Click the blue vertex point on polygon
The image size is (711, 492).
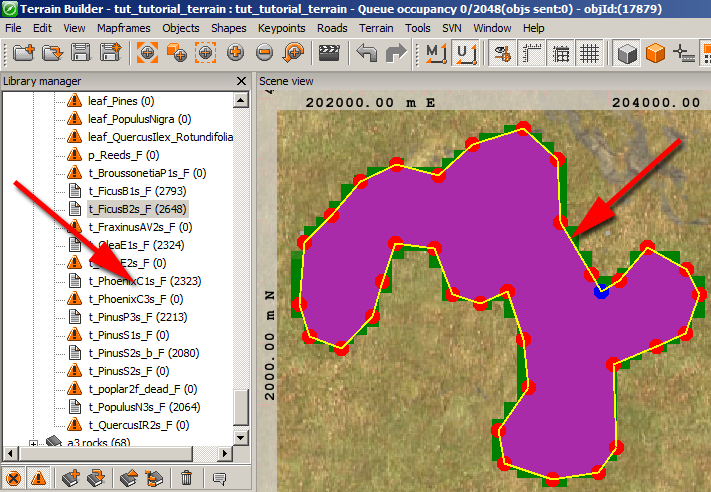(x=600, y=291)
